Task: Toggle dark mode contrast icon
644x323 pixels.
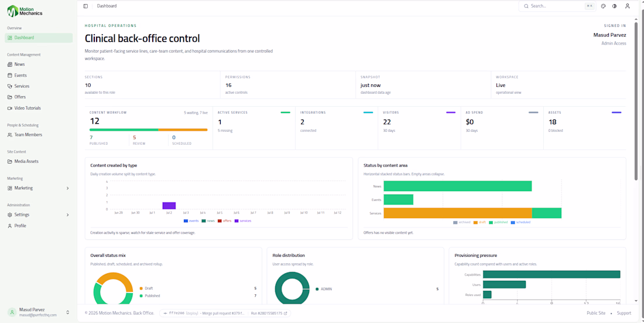Action: (x=614, y=6)
